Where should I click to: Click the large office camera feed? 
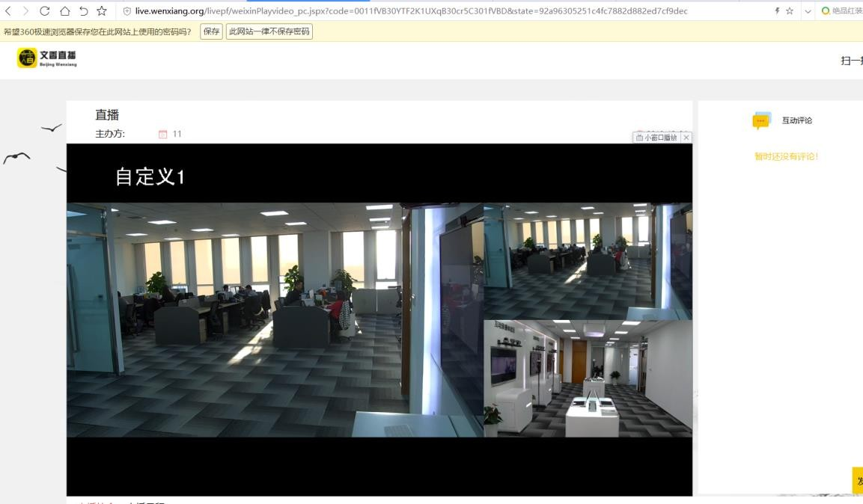[x=275, y=320]
